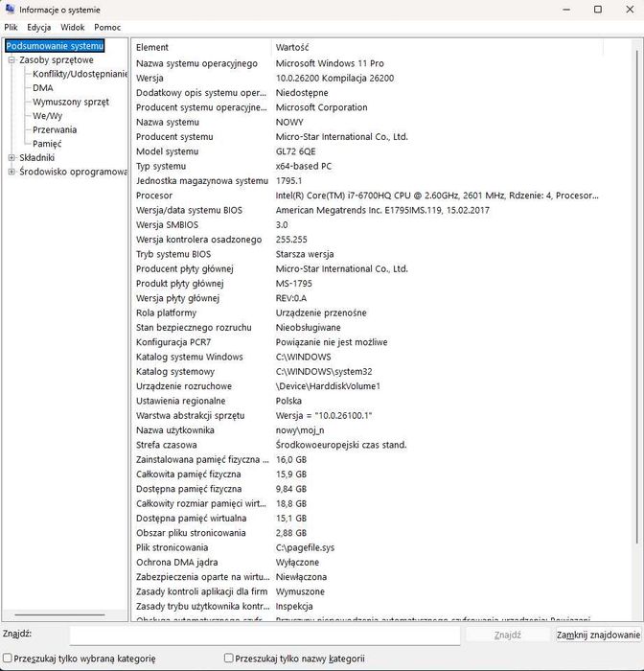
Task: Select Pamięć tree item
Action: [47, 144]
